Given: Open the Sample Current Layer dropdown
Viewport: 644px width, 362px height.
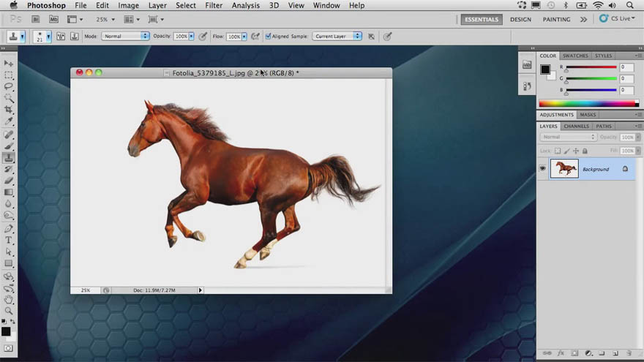Looking at the screenshot, I should point(337,36).
